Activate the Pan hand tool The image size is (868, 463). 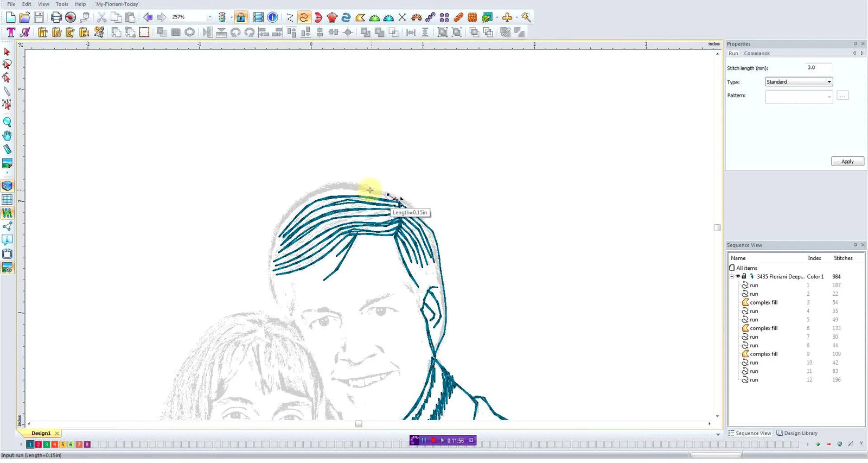pos(7,136)
